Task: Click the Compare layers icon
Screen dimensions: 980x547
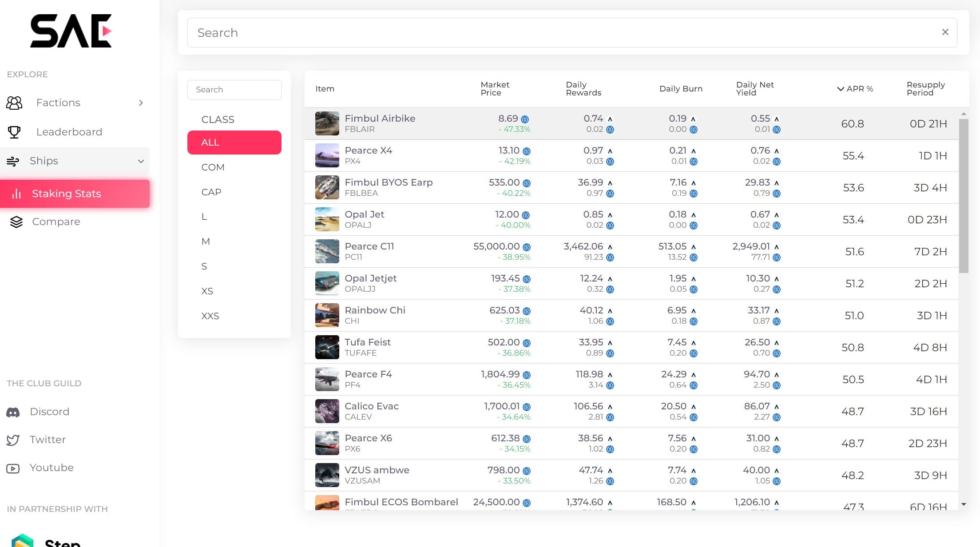Action: coord(16,222)
